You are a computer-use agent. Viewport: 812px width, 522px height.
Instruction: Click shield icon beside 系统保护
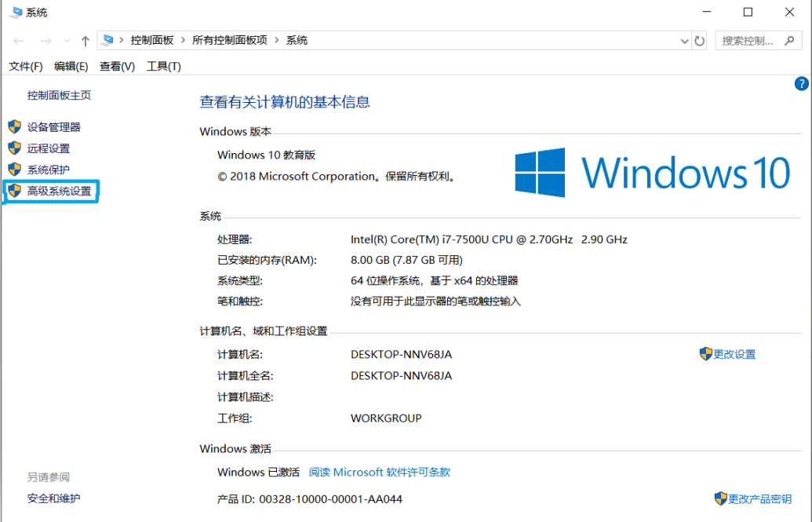(14, 170)
